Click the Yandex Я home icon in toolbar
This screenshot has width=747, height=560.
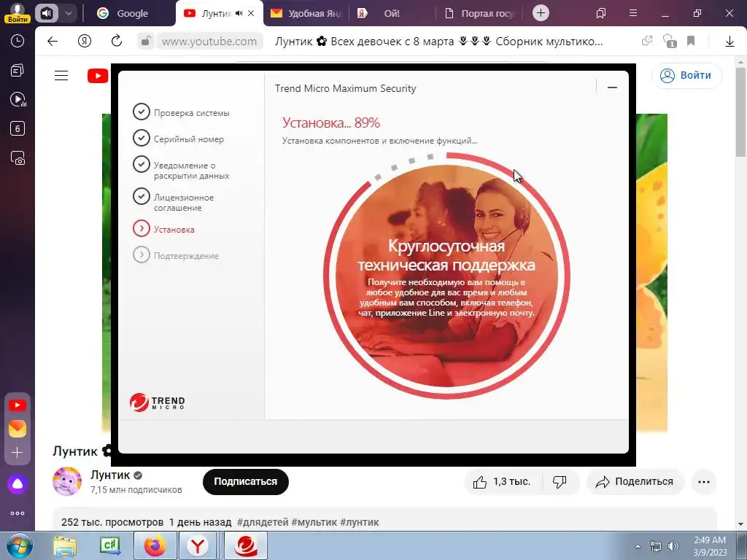[x=85, y=42]
